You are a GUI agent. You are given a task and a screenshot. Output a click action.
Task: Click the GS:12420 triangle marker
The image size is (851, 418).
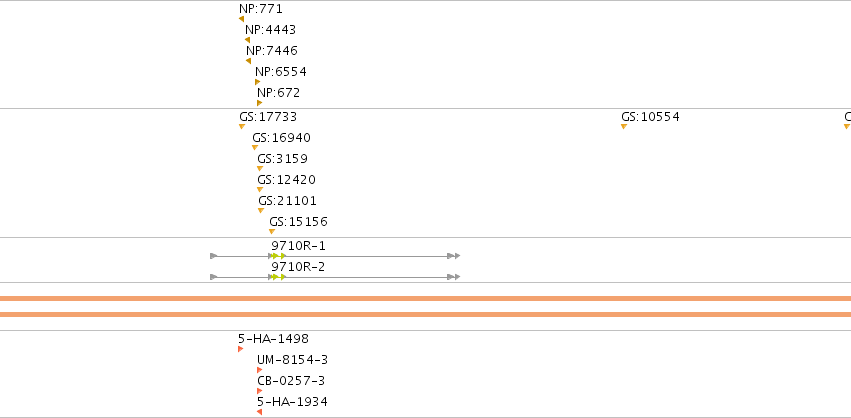[260, 189]
